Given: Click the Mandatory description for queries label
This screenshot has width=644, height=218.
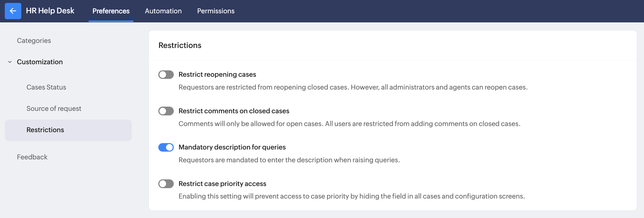Looking at the screenshot, I should (x=232, y=147).
